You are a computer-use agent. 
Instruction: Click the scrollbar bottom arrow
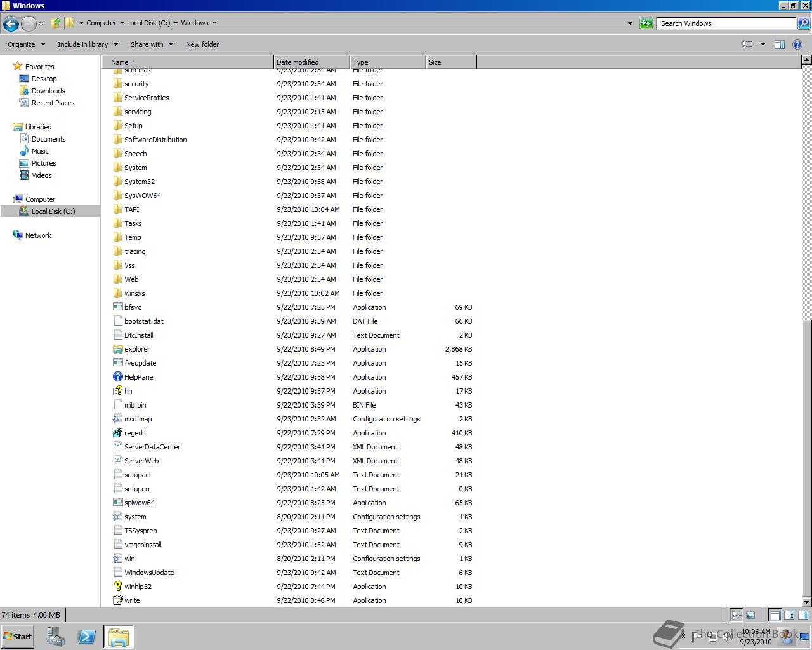coord(806,602)
